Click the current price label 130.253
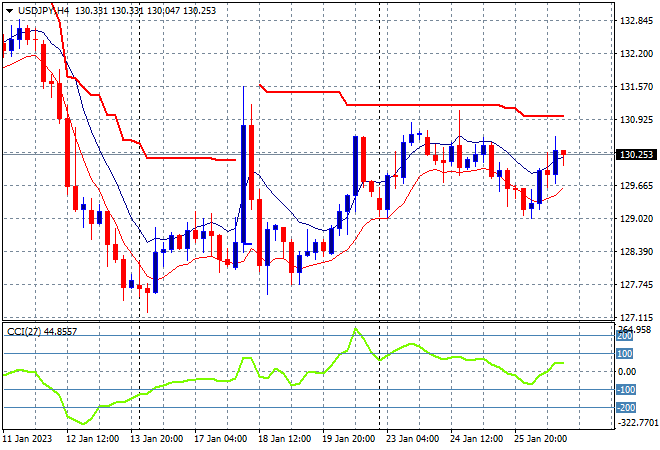The width and height of the screenshot is (660, 450). [x=637, y=154]
